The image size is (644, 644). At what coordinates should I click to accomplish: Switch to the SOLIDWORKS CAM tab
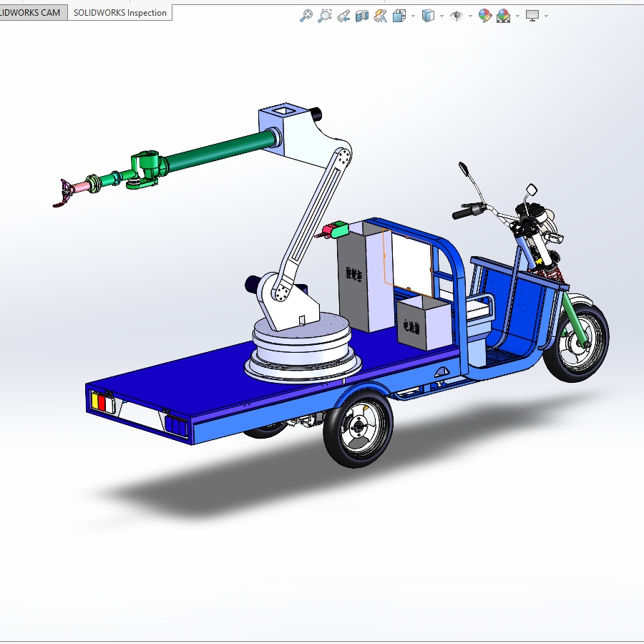click(x=32, y=13)
